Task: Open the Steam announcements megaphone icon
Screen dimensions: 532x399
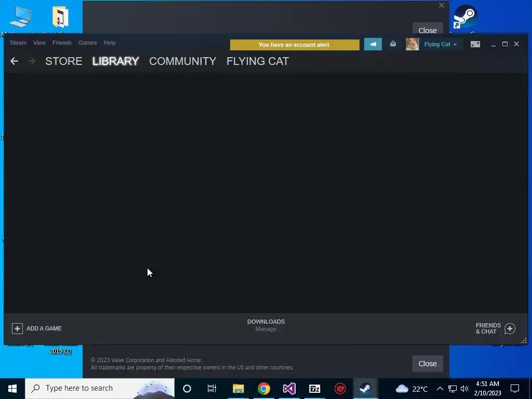Action: point(373,44)
